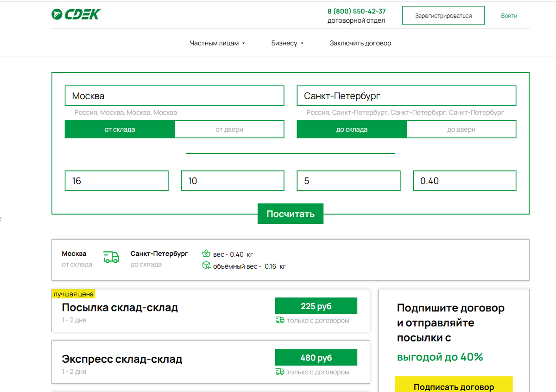Click the origin city field 'Москва'
The image size is (556, 392).
(174, 96)
